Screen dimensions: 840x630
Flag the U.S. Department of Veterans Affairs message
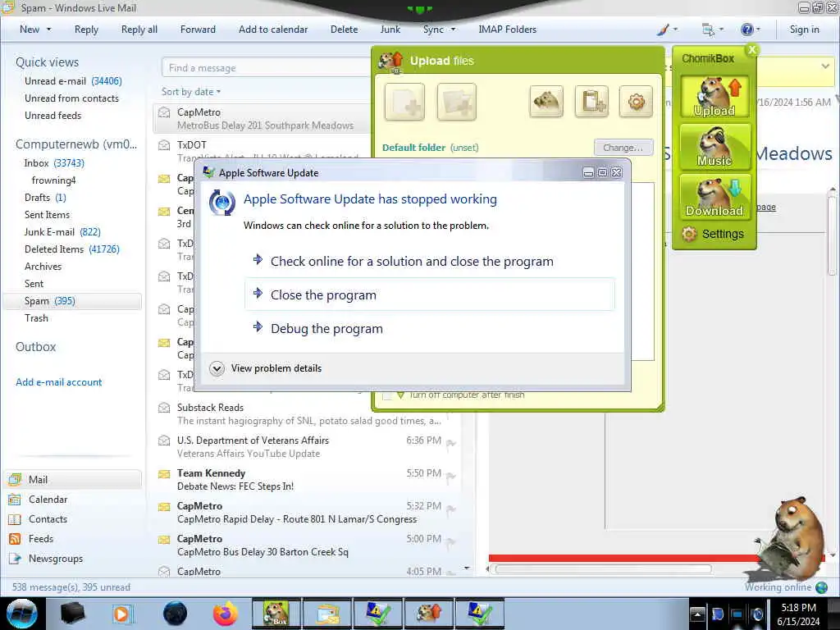pyautogui.click(x=451, y=443)
